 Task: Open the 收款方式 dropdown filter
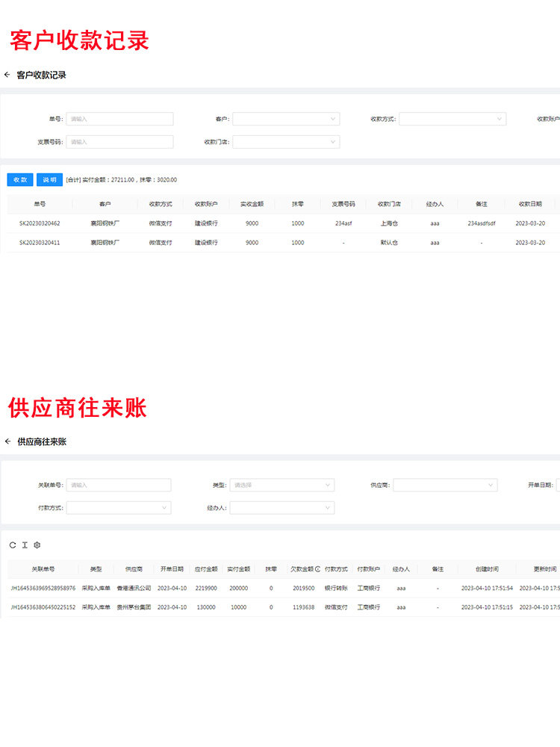452,119
